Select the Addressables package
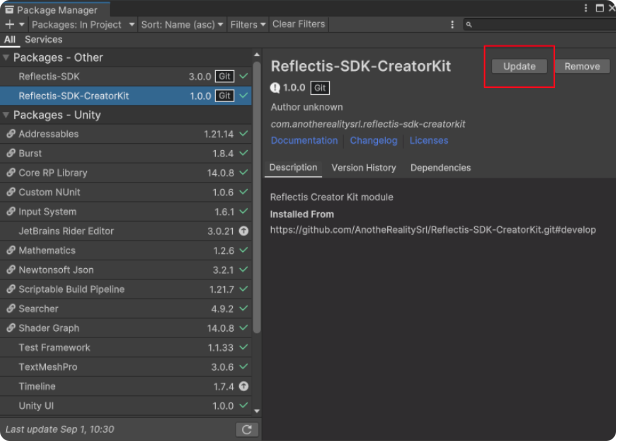Viewport: 617px width, 441px height. 126,134
